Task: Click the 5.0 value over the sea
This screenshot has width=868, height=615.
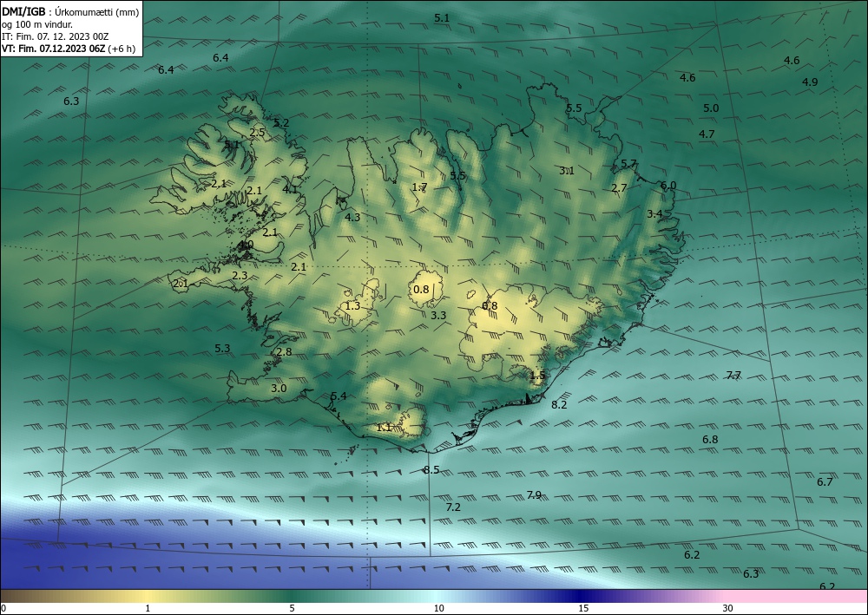Action: [x=711, y=108]
